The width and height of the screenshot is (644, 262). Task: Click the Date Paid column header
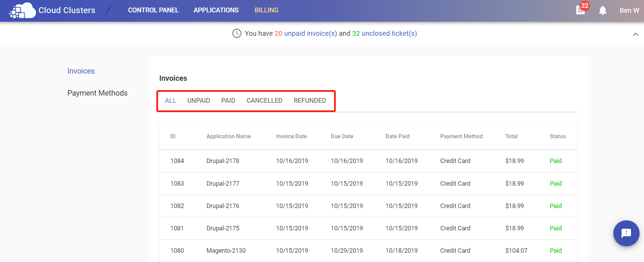(397, 136)
